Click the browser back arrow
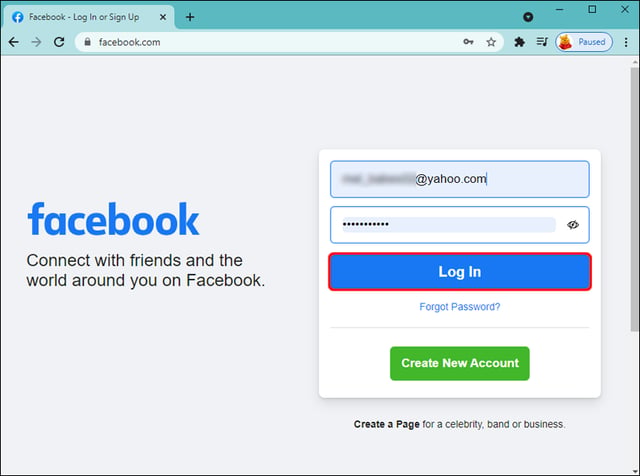 pyautogui.click(x=13, y=42)
